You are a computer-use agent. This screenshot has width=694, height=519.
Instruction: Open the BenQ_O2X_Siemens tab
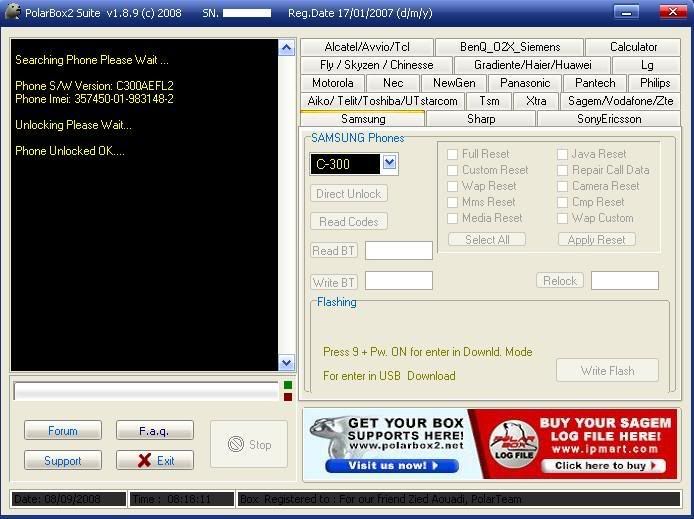(x=509, y=47)
